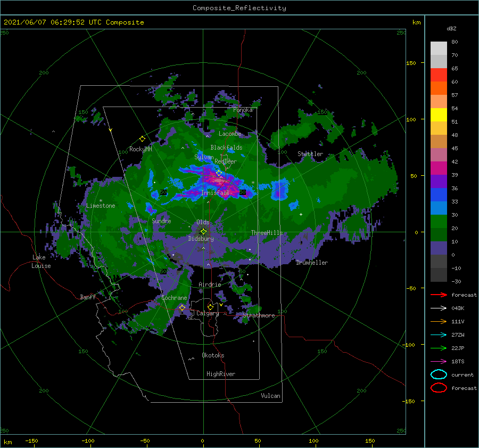Click the -30 dBZ legend value
The width and height of the screenshot is (479, 448).
pos(457,281)
